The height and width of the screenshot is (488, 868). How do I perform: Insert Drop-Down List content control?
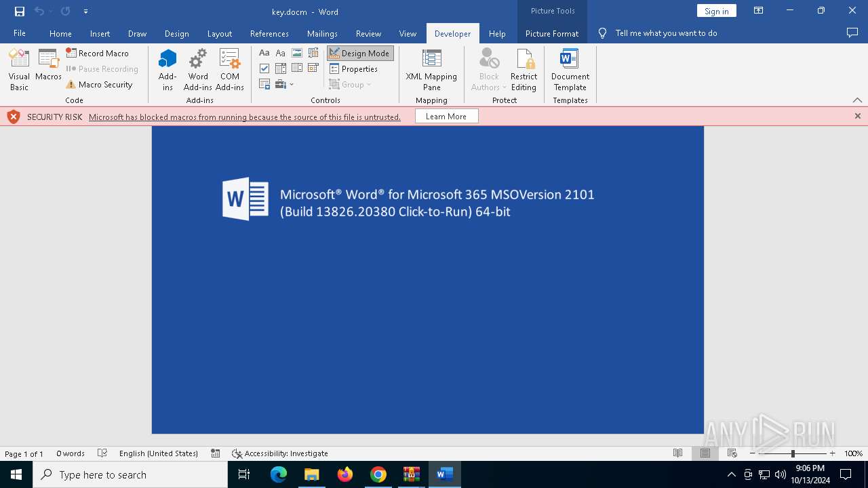(297, 68)
